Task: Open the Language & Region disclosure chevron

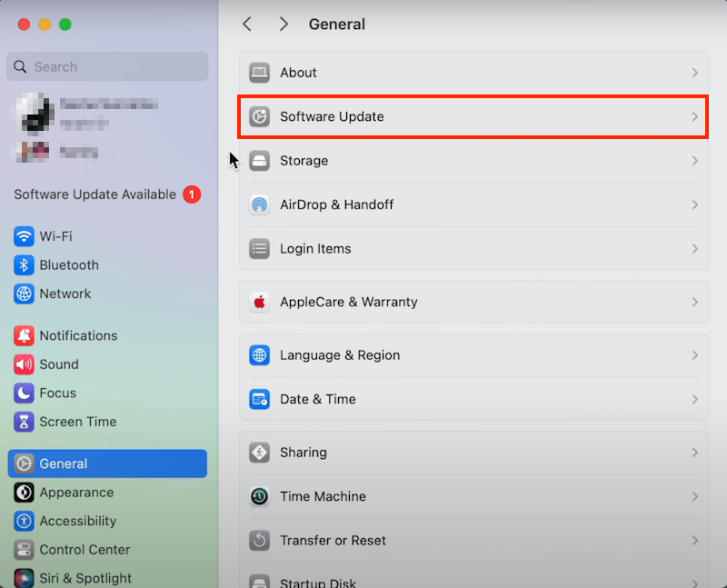Action: click(695, 355)
